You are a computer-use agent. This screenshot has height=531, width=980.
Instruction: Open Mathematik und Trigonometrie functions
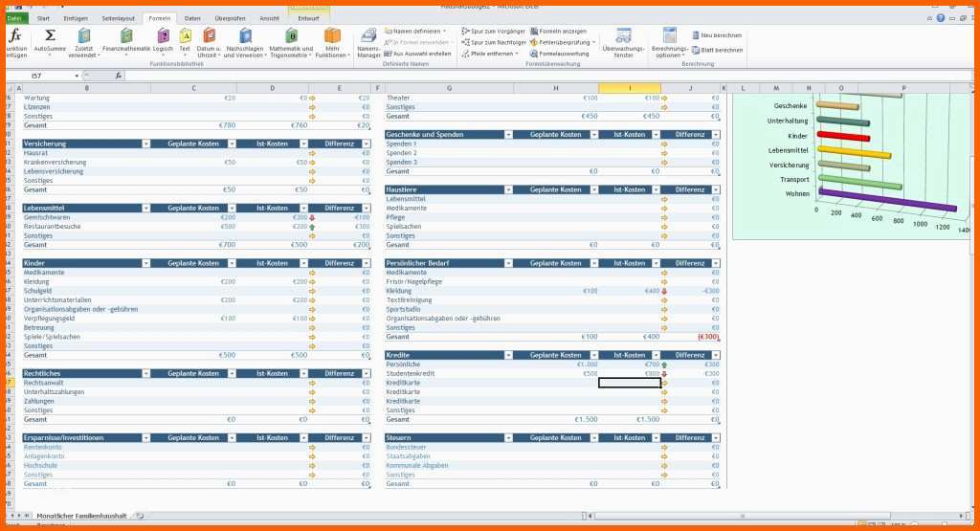(x=291, y=42)
